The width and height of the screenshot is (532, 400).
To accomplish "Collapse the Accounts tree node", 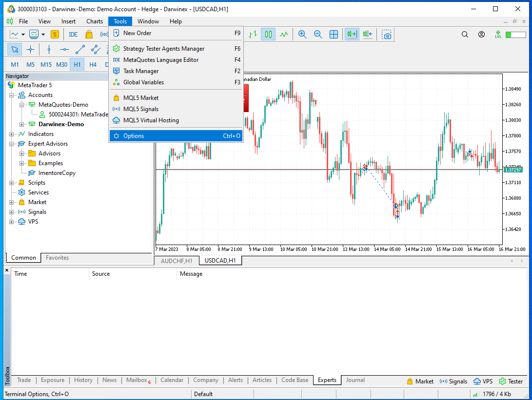I will (x=12, y=95).
